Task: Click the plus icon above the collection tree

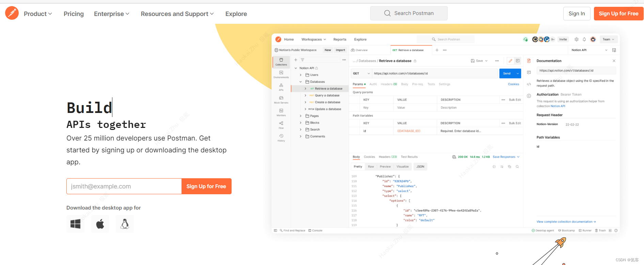Action: pos(296,60)
